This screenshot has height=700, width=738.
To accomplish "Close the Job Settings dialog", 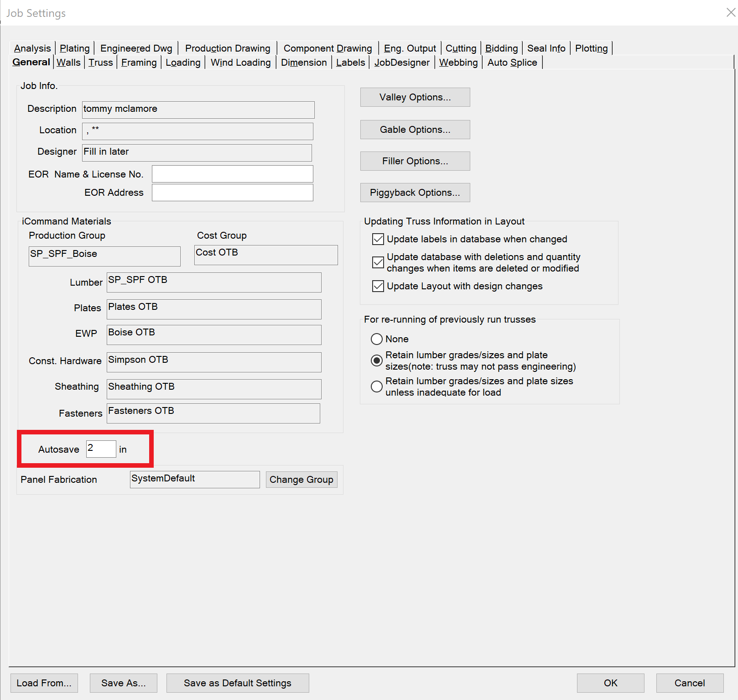I will click(730, 13).
